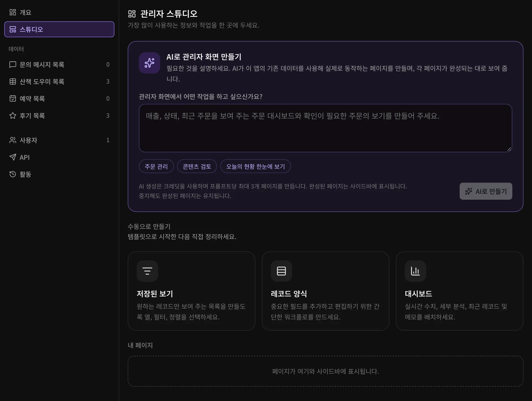The height and width of the screenshot is (401, 532).
Task: Open the 예약 목록 data page
Action: pos(59,99)
